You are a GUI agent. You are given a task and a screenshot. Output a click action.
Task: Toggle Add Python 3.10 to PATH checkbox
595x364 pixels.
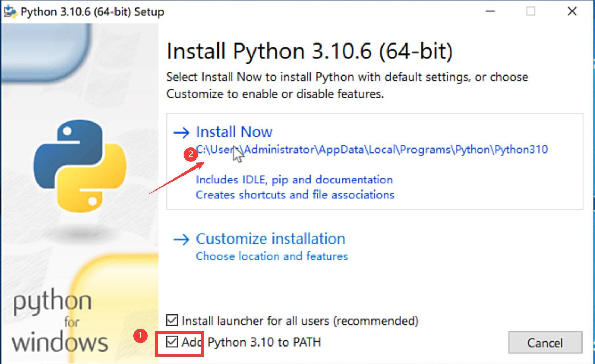[172, 342]
